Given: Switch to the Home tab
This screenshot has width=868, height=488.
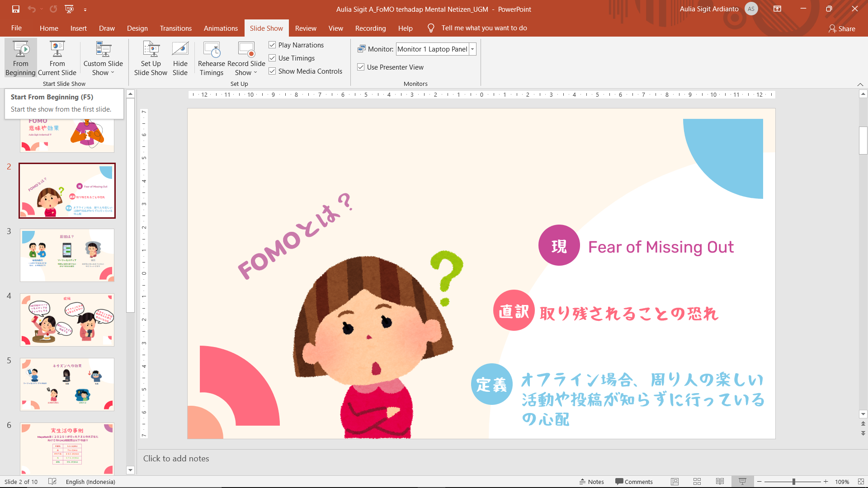Looking at the screenshot, I should pos(49,28).
